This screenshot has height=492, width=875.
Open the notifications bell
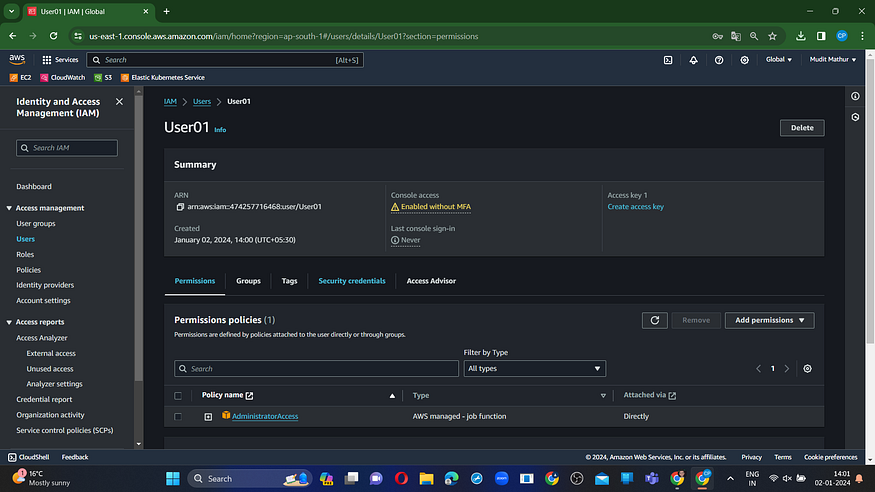pos(693,60)
